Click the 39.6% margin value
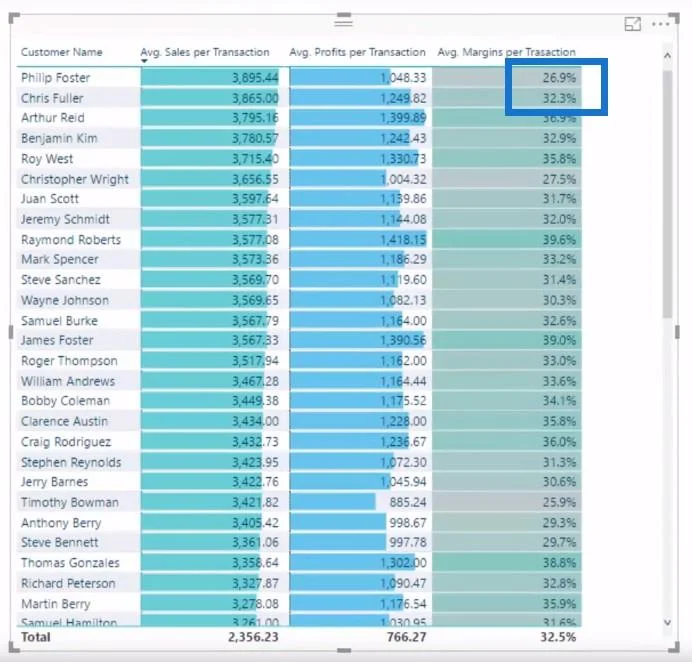 559,240
